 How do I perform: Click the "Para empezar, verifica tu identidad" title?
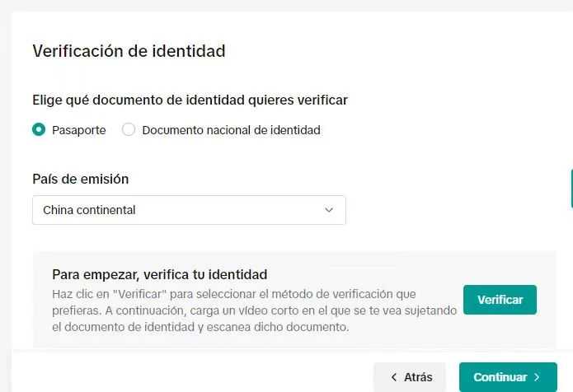159,274
